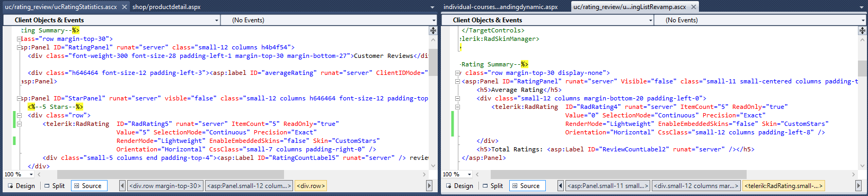The image size is (868, 196).
Task: Open the right pane document list arrow
Action: coord(862,7)
